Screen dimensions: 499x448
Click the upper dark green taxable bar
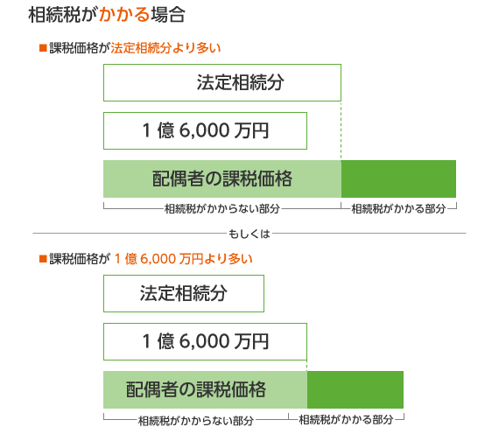398,178
